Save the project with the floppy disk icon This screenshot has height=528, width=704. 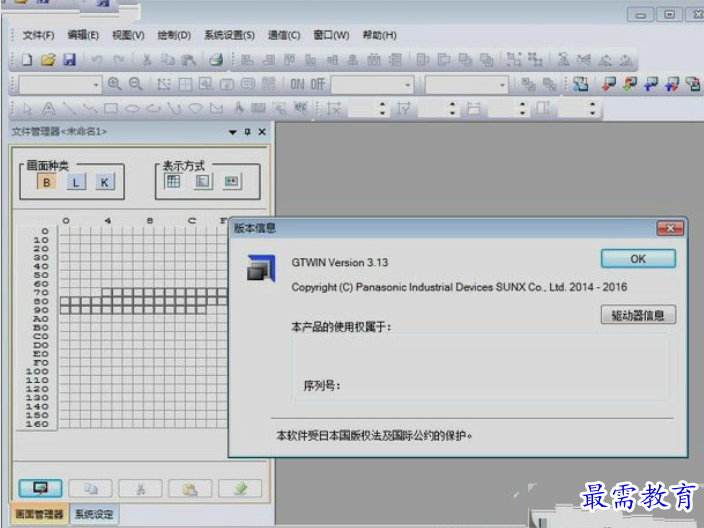pos(69,60)
